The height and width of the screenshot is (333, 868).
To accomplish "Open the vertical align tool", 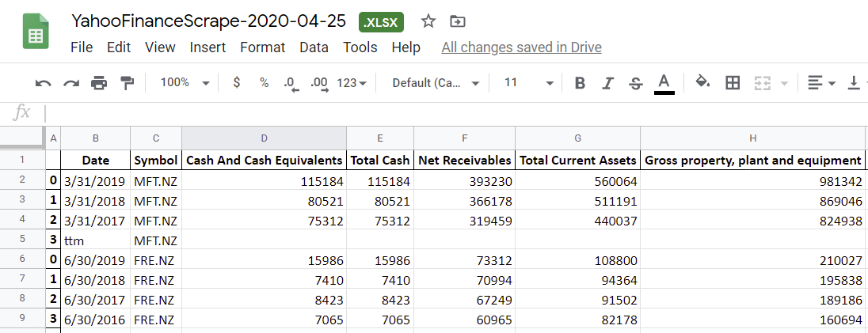I will click(x=856, y=83).
